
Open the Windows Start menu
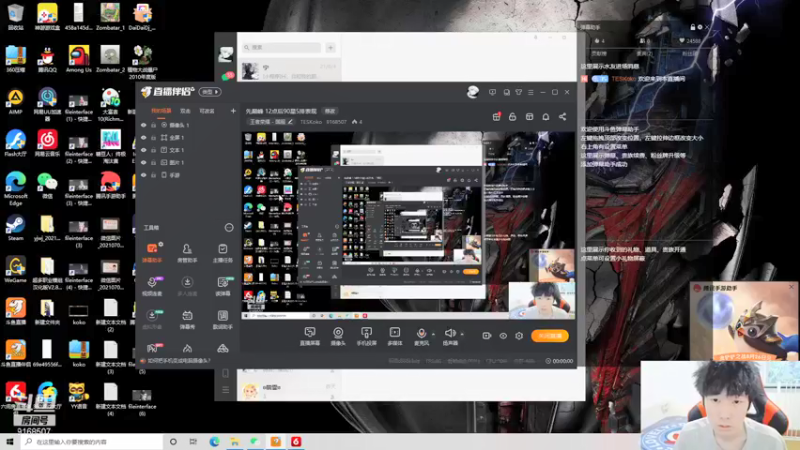point(10,441)
